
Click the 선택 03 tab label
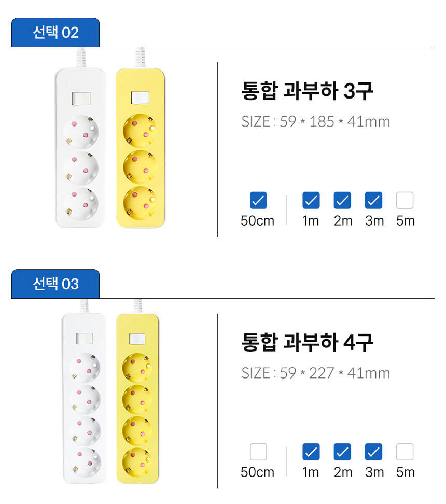55,284
